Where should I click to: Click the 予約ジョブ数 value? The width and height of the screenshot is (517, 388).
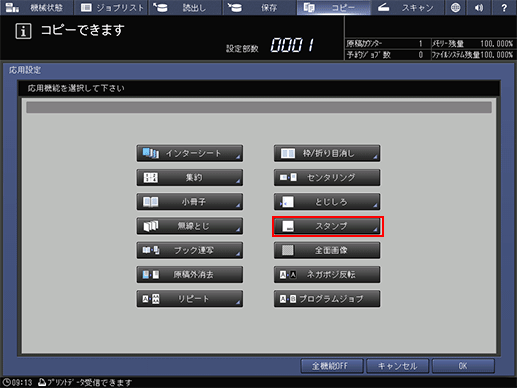pyautogui.click(x=420, y=55)
